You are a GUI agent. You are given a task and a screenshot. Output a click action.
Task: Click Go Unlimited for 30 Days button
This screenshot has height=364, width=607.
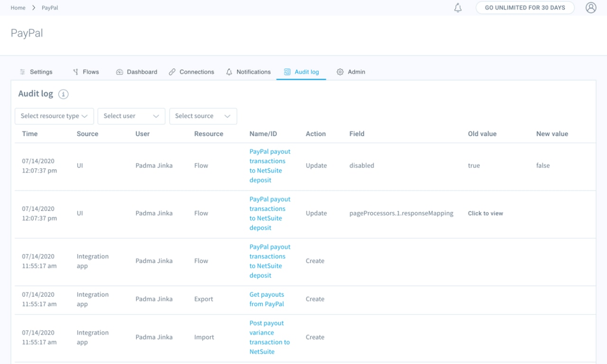(524, 8)
